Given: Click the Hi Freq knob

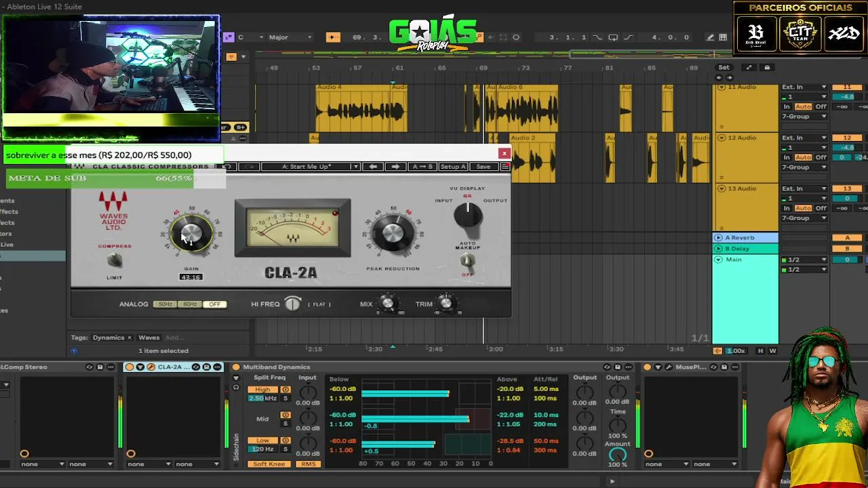Looking at the screenshot, I should [292, 304].
